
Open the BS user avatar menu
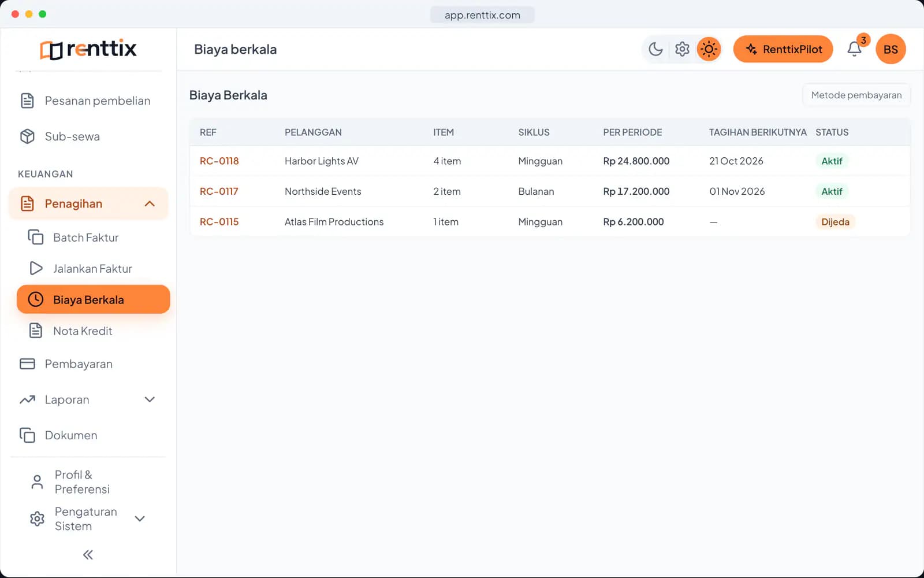click(891, 49)
